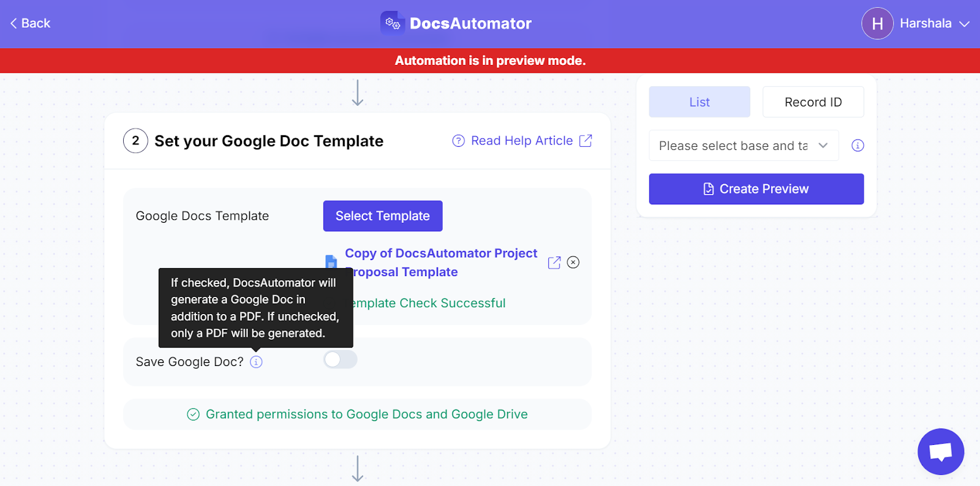
Task: Go back using the Back button
Action: pyautogui.click(x=30, y=23)
